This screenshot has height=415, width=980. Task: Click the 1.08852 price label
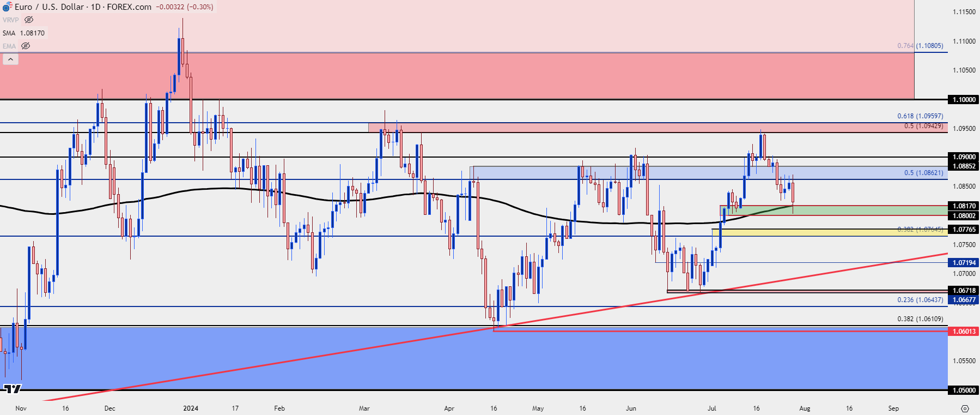click(963, 166)
